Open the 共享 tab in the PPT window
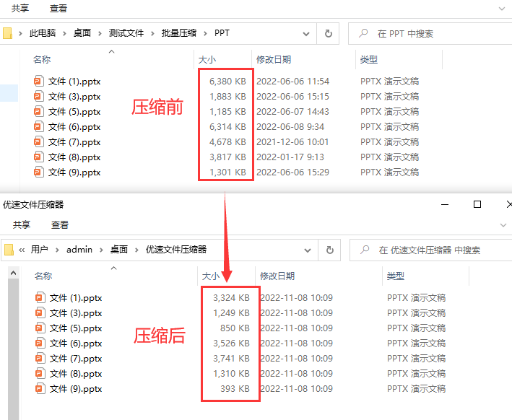The height and width of the screenshot is (420, 512). [20, 8]
